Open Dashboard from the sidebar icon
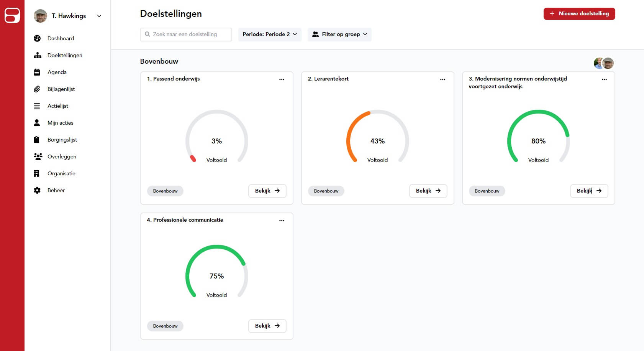 37,38
